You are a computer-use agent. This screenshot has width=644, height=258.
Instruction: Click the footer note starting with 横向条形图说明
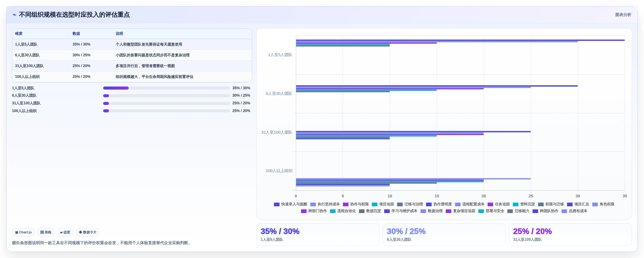point(102,243)
